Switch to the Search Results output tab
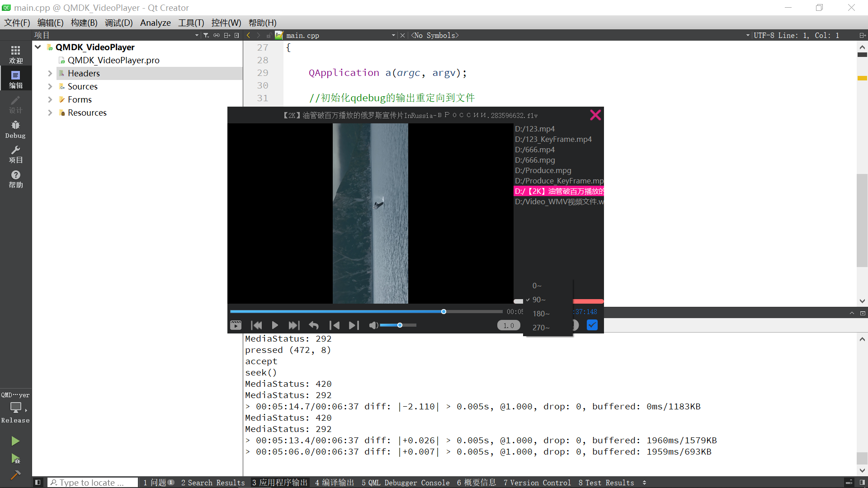 [x=213, y=483]
